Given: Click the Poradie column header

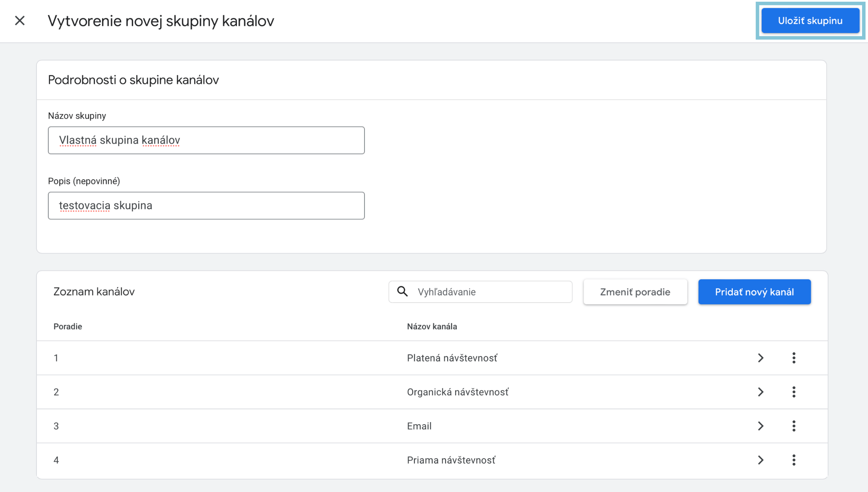Looking at the screenshot, I should (x=68, y=326).
